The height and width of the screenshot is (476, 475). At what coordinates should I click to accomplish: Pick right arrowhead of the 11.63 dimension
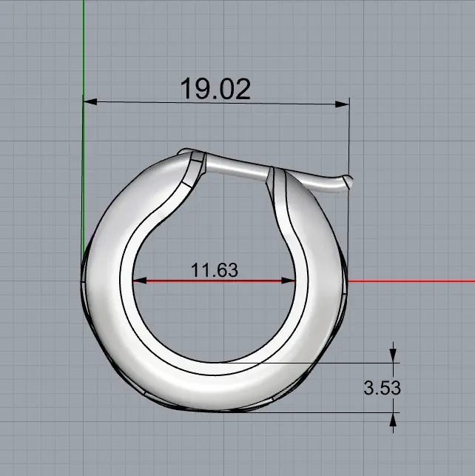[x=290, y=281]
